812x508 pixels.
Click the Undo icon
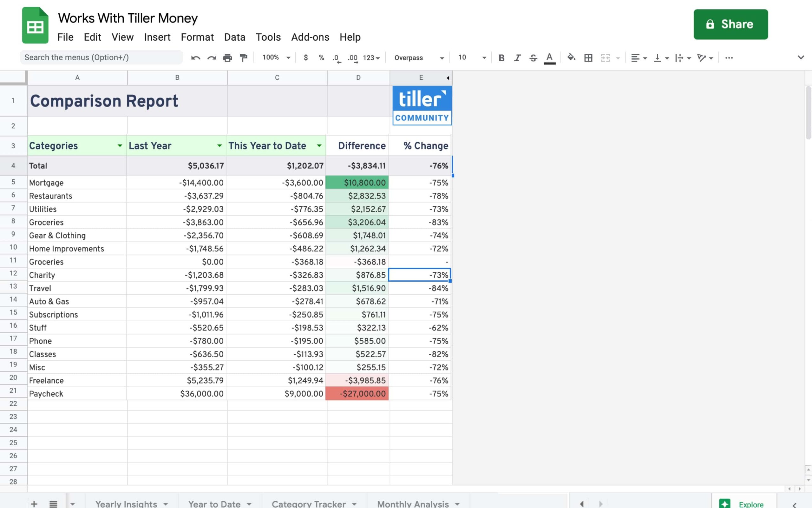pos(196,58)
